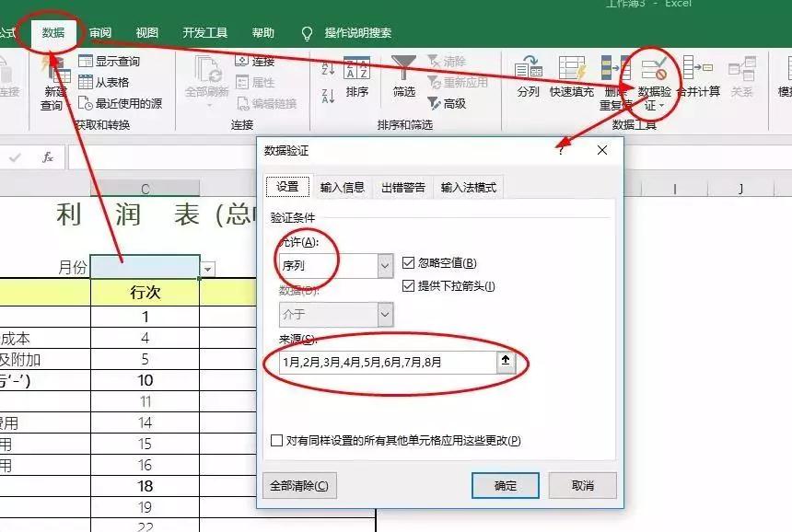Open the 排序 dialog button

click(357, 77)
